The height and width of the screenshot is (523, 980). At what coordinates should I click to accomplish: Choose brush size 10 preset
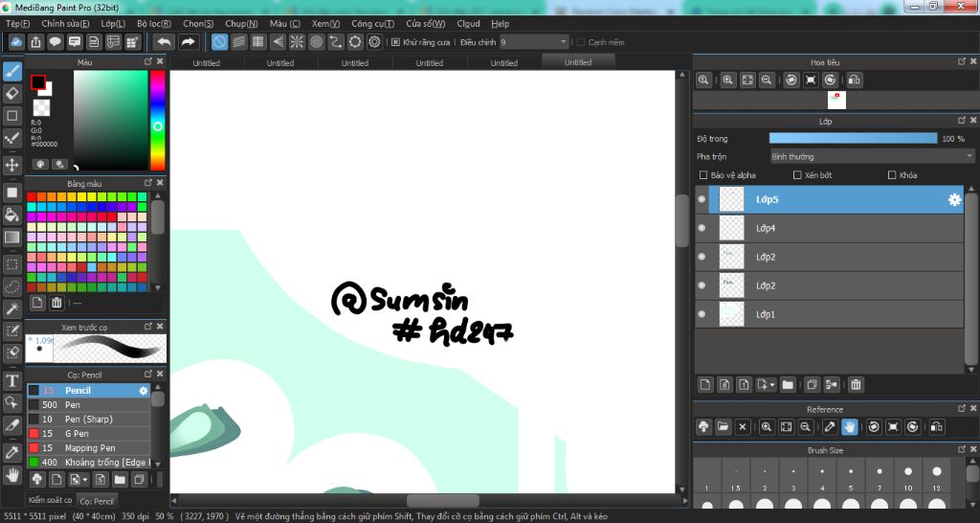coord(908,477)
